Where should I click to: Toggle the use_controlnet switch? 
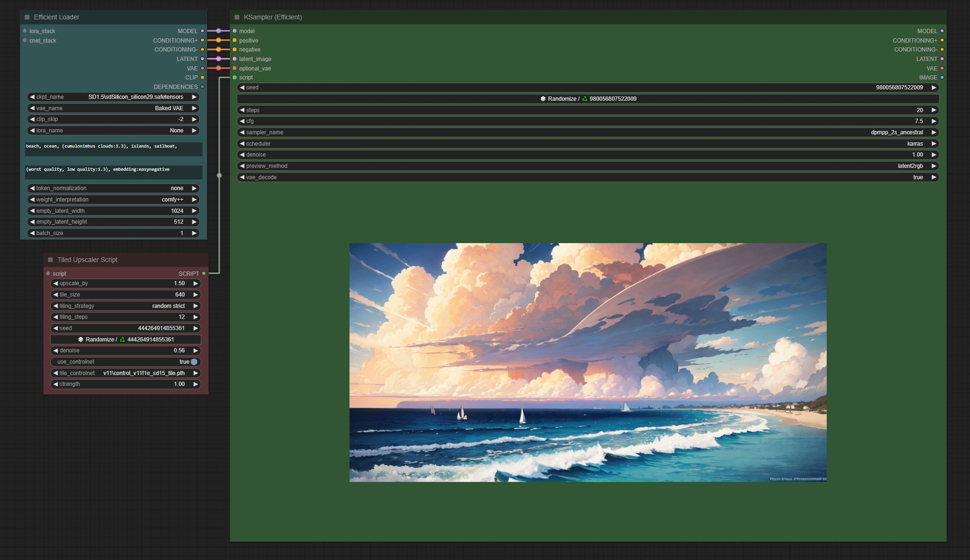click(194, 362)
